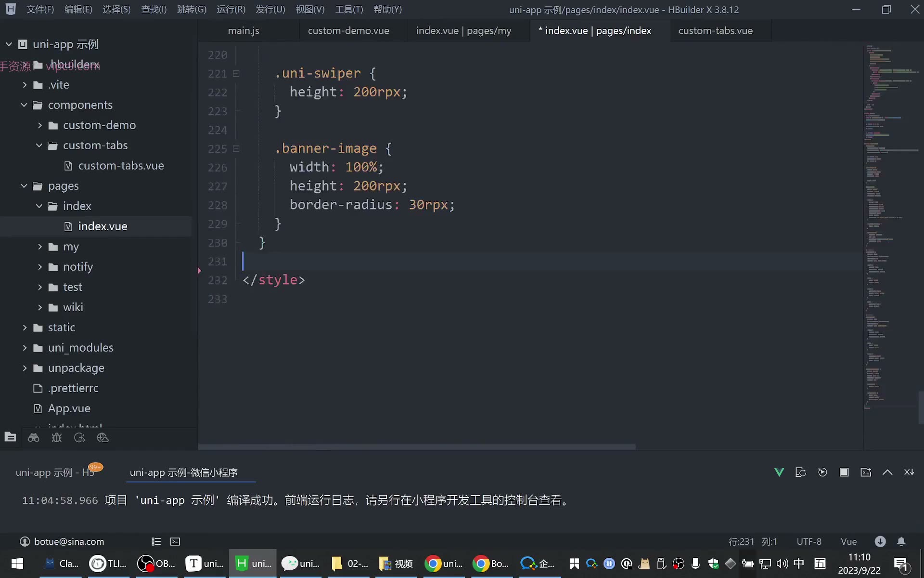Change the Vue language mode

(848, 541)
